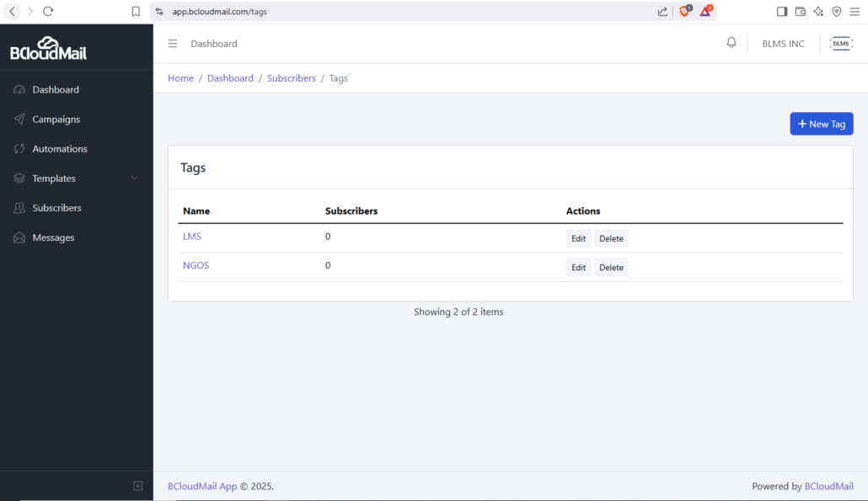The height and width of the screenshot is (501, 868).
Task: Click the VPN shield icon in toolbar
Action: pos(837,12)
